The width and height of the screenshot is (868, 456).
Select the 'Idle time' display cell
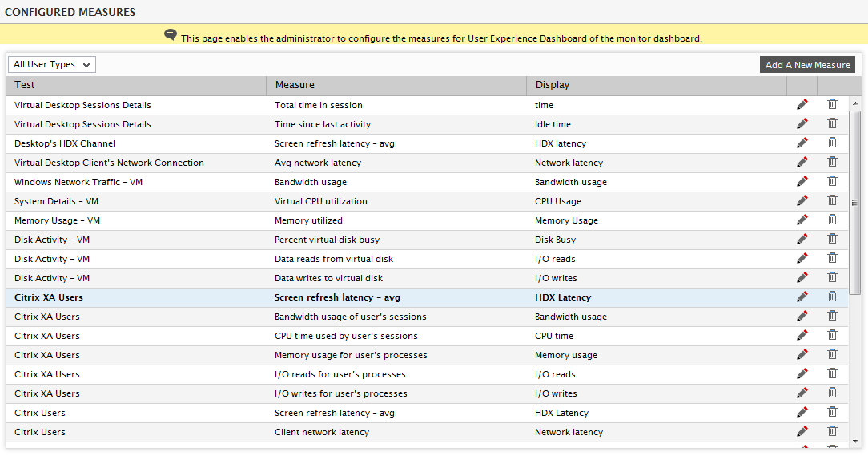coord(657,124)
